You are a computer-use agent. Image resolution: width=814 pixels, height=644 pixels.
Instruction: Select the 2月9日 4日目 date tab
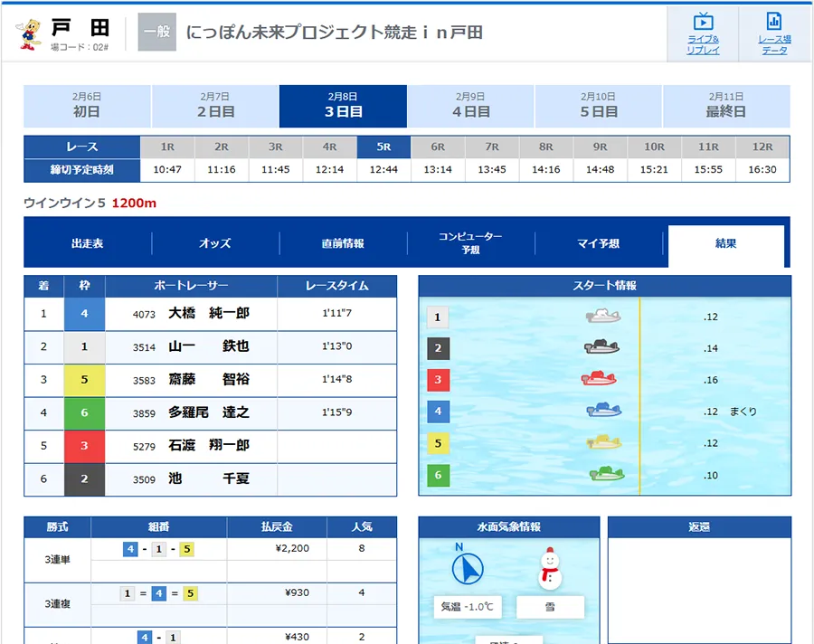pyautogui.click(x=470, y=106)
